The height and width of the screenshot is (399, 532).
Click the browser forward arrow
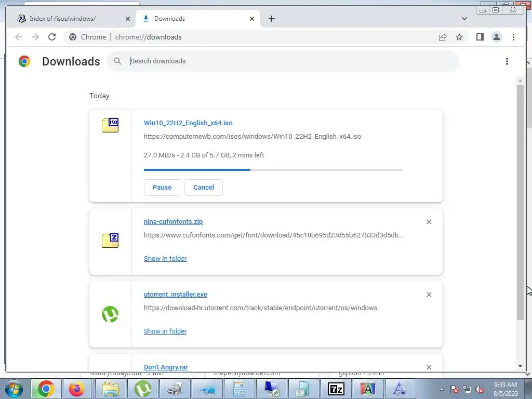click(x=35, y=37)
